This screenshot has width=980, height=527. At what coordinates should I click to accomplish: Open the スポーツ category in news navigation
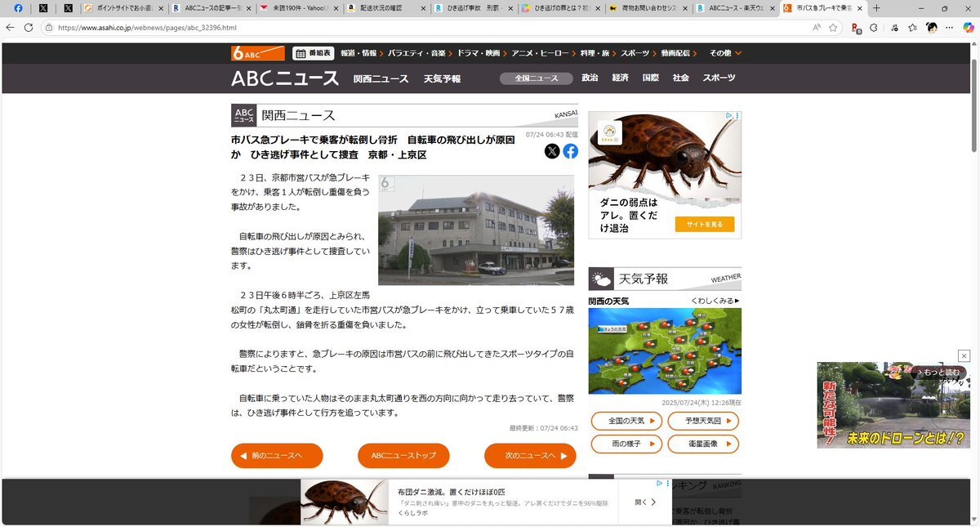(x=719, y=78)
